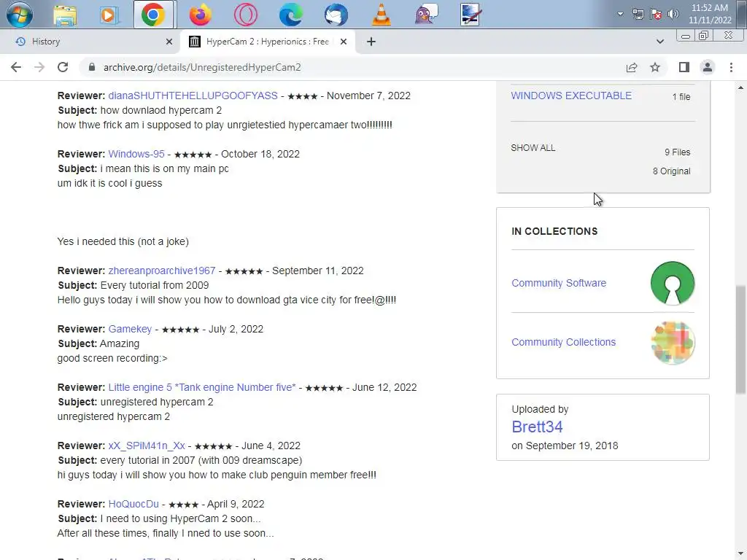747x560 pixels.
Task: Click the network status tray icon
Action: pyautogui.click(x=638, y=14)
